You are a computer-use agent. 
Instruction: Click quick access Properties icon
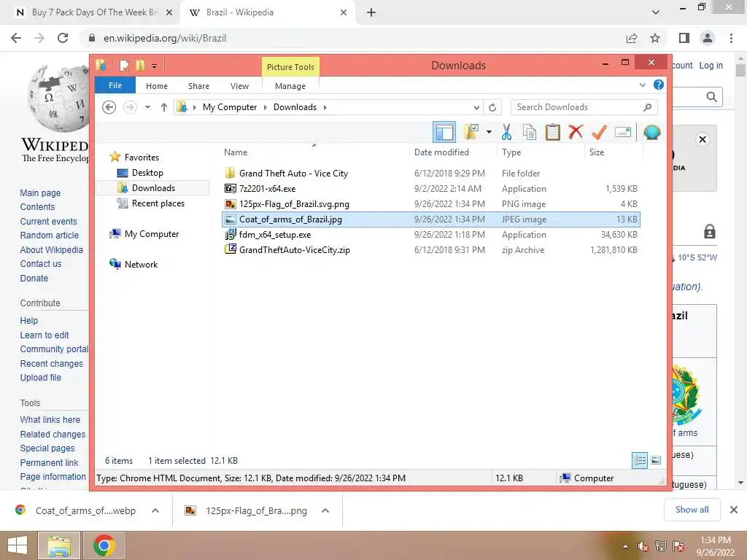[124, 66]
